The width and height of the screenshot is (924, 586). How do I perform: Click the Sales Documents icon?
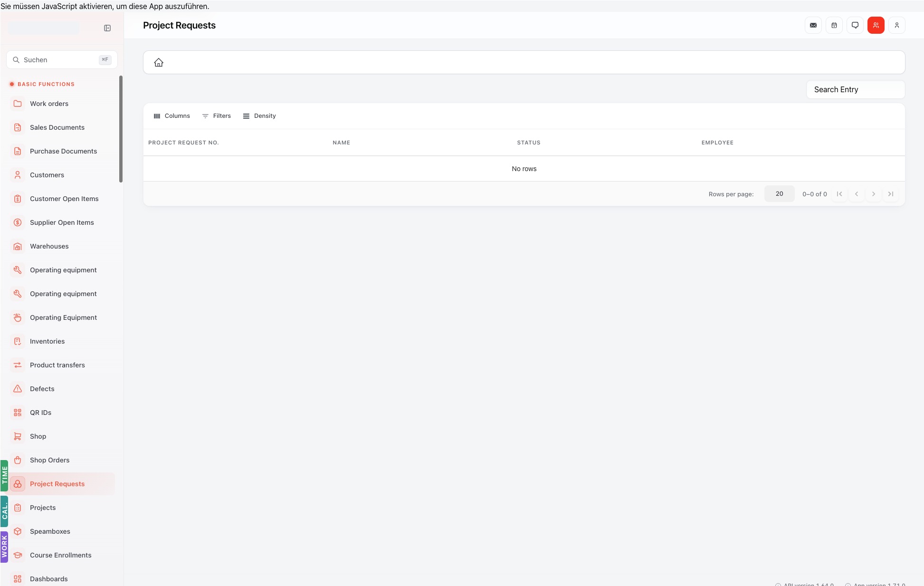(18, 127)
